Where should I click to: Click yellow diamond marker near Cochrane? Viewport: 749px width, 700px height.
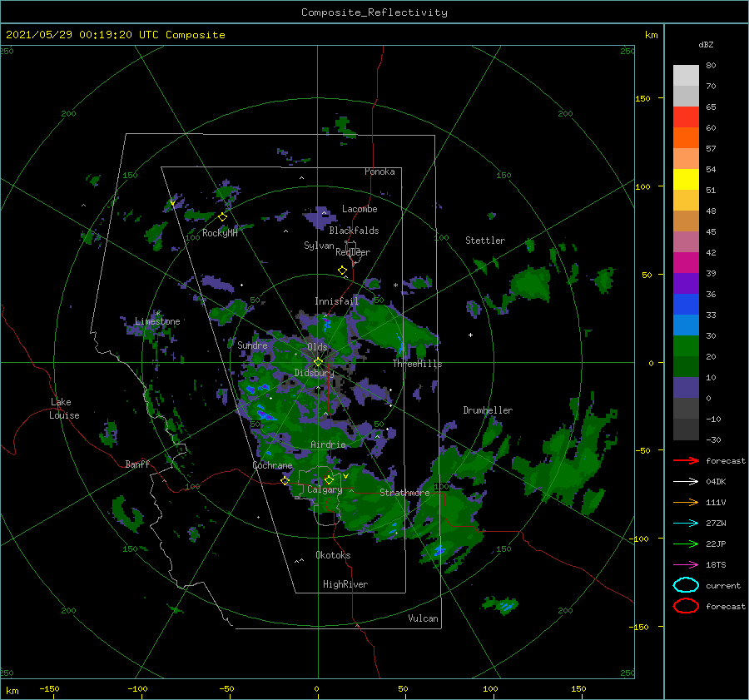coord(285,481)
